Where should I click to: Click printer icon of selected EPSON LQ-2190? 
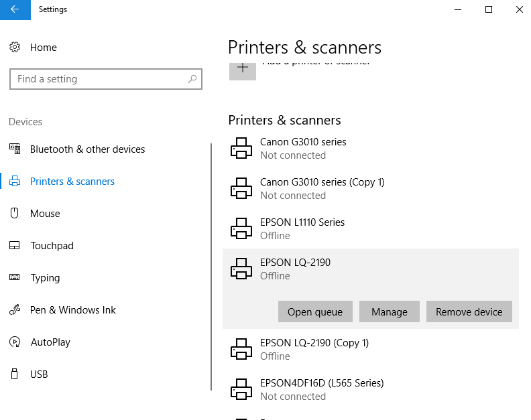click(x=241, y=269)
